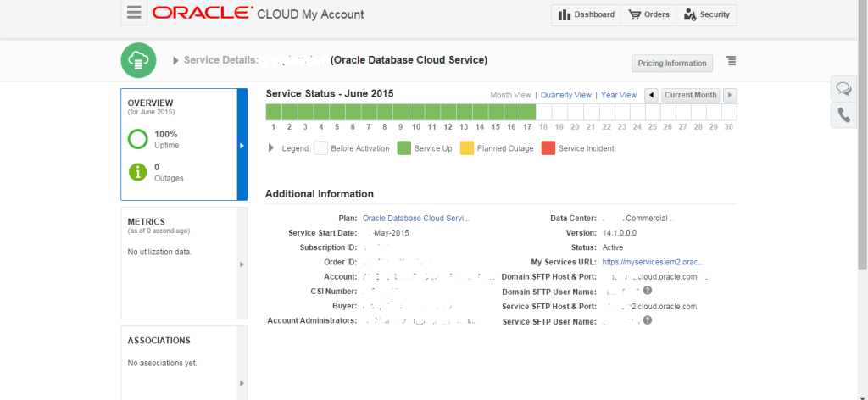This screenshot has height=400, width=868.
Task: Open the chat bubbles icon
Action: pos(843,88)
